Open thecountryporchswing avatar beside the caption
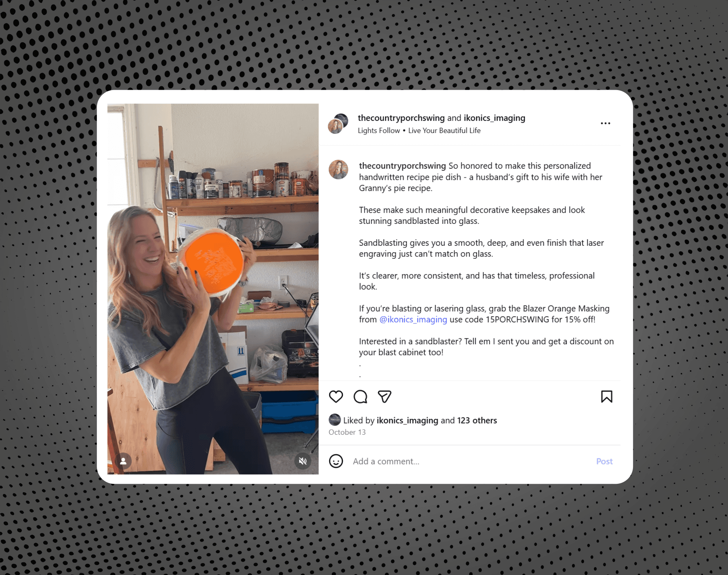This screenshot has width=728, height=575. (x=338, y=170)
